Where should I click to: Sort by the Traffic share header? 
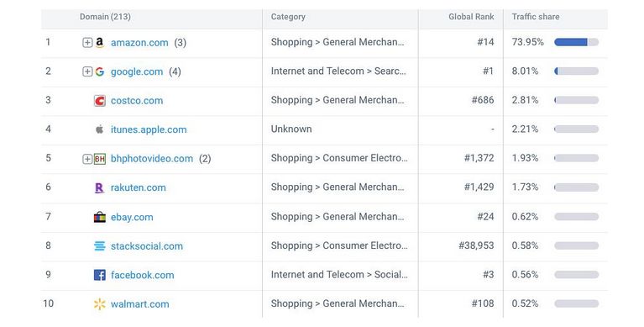[x=536, y=17]
